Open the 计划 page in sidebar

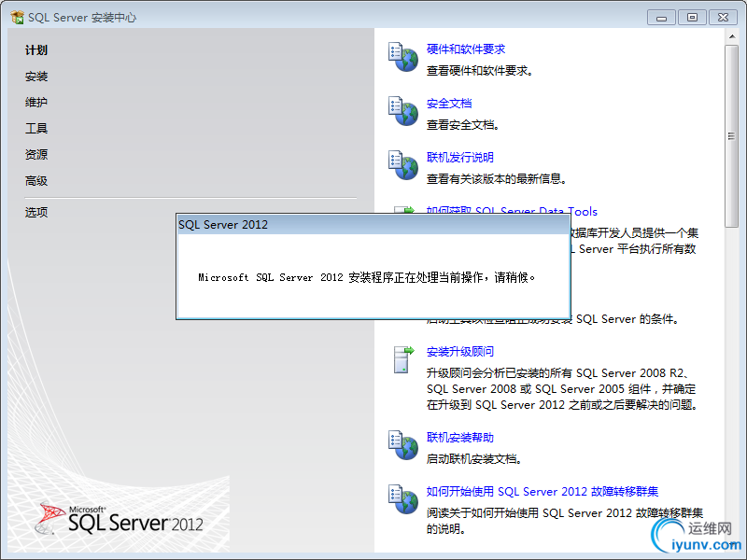point(36,50)
